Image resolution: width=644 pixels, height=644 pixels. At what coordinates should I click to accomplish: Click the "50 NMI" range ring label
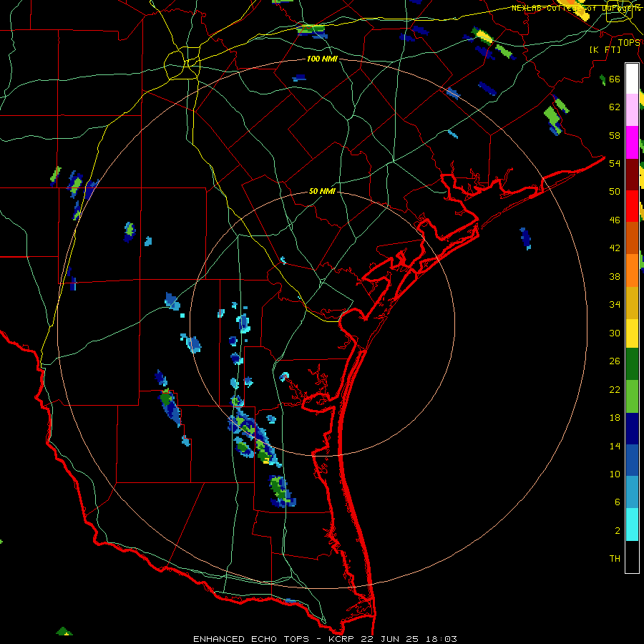coord(322,191)
